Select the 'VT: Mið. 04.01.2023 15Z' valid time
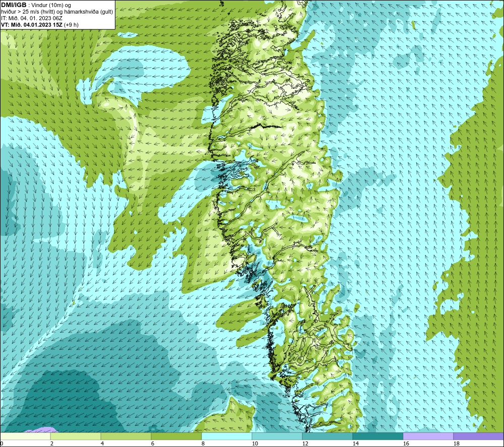Screen dimensions: 504x447 (32, 24)
